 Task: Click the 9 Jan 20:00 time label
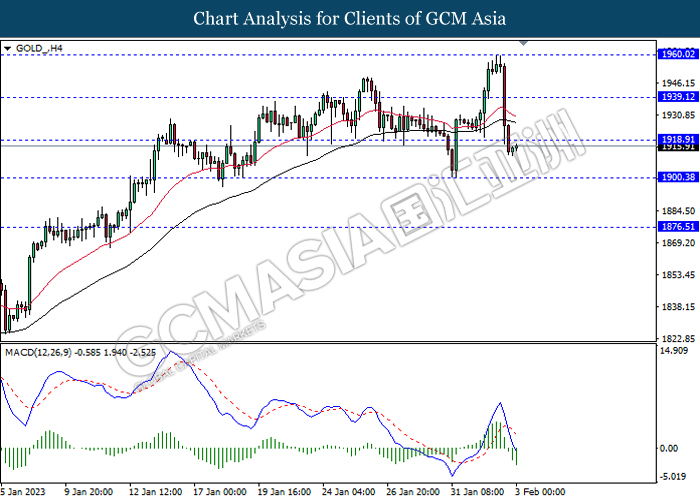click(88, 492)
